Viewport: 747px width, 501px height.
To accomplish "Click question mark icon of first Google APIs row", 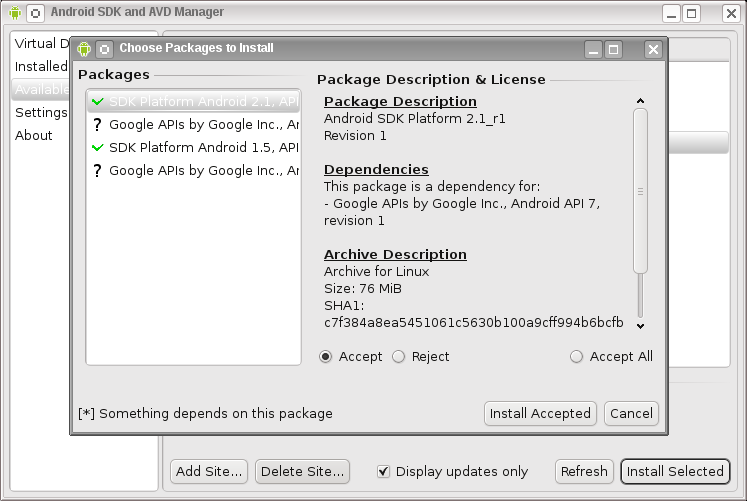I will coord(98,125).
